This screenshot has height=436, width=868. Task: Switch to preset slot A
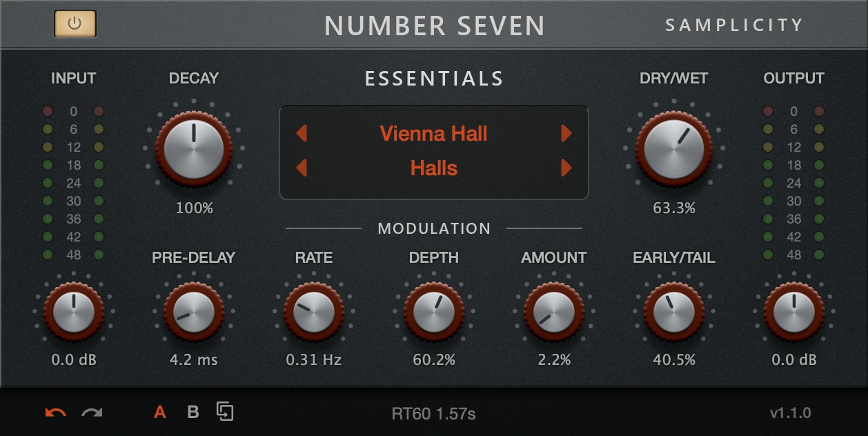(x=160, y=413)
